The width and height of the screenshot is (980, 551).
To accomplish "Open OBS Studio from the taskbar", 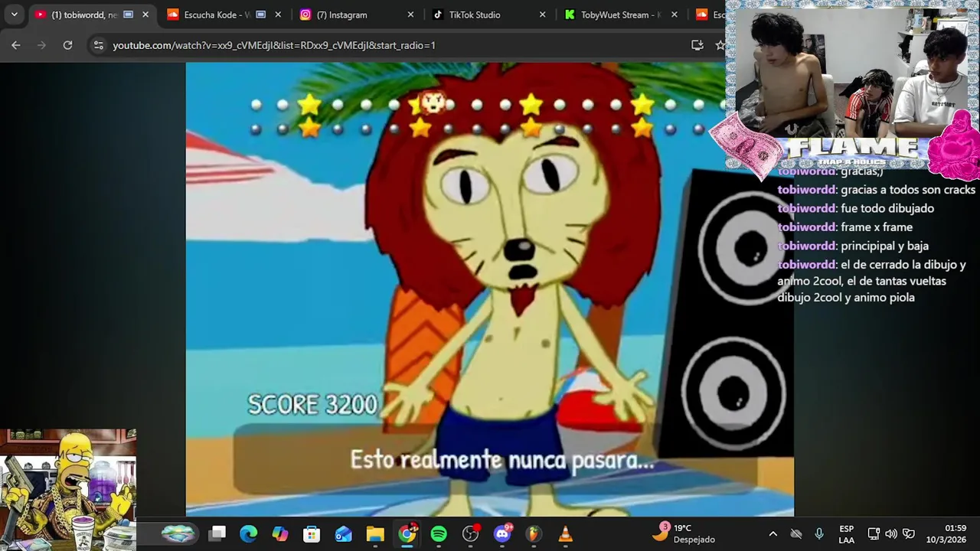I will 471,533.
